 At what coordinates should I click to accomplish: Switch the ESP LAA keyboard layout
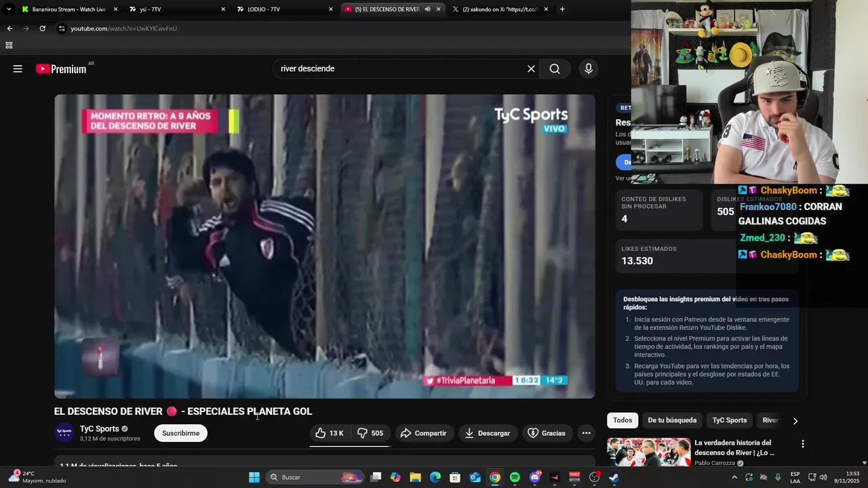point(795,477)
